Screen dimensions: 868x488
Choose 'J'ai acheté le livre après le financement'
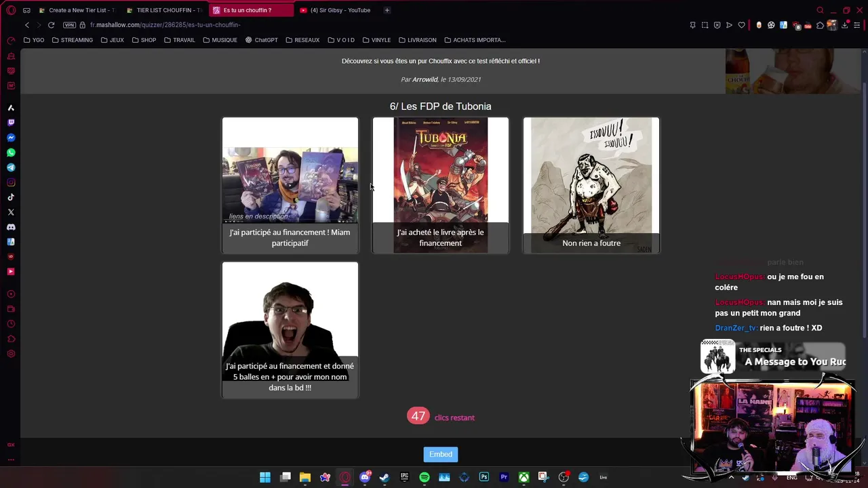441,185
